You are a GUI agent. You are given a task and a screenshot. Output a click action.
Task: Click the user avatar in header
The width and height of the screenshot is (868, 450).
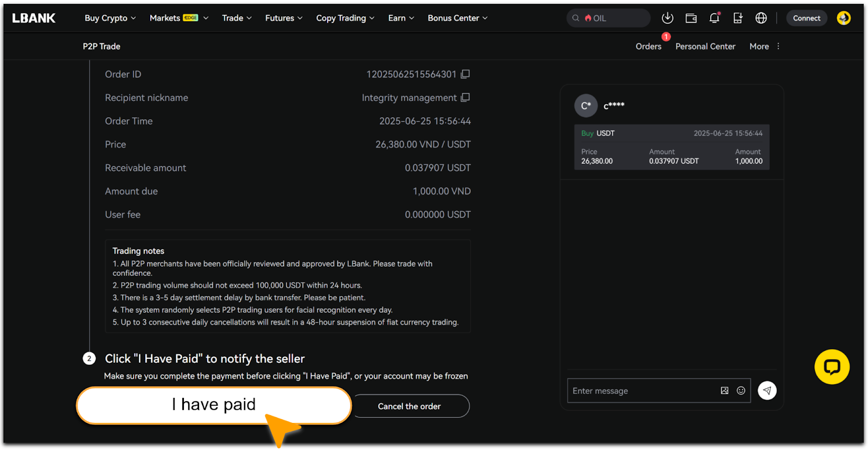pos(843,18)
